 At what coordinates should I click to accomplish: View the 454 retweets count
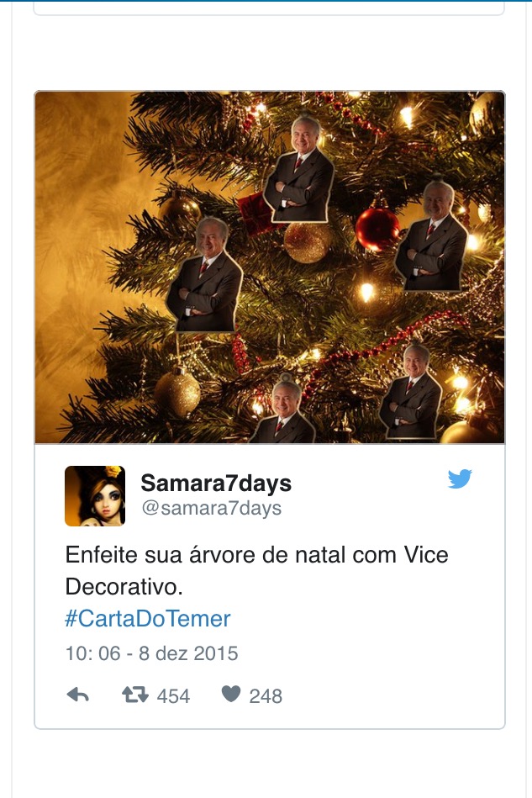[173, 695]
